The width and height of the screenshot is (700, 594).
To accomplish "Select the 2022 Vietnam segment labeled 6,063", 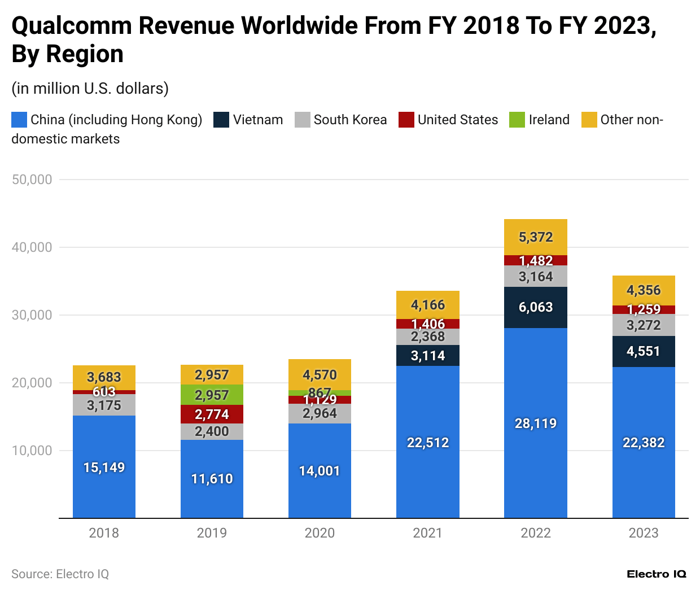I will pyautogui.click(x=535, y=307).
